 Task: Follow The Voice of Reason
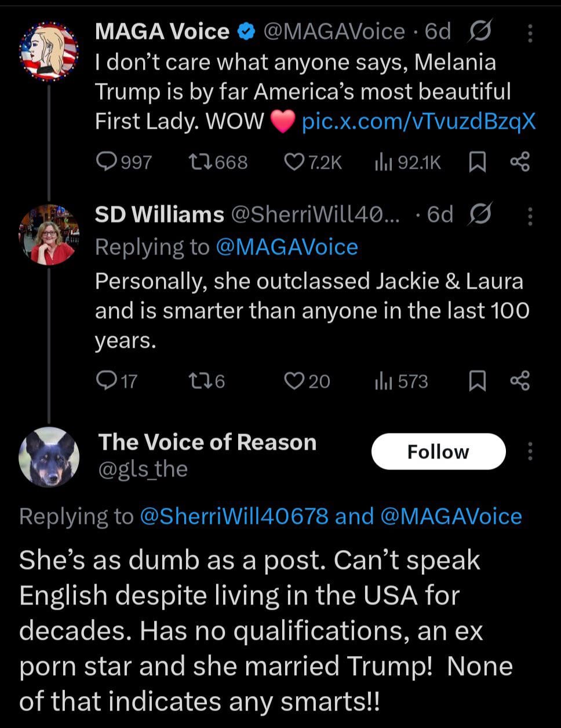click(438, 452)
